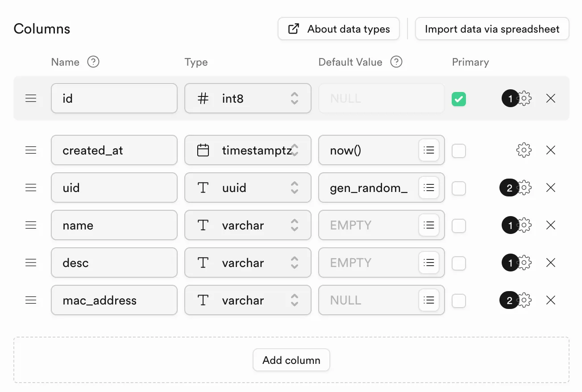Change the uuid type dropdown
The image size is (582, 392).
[248, 188]
